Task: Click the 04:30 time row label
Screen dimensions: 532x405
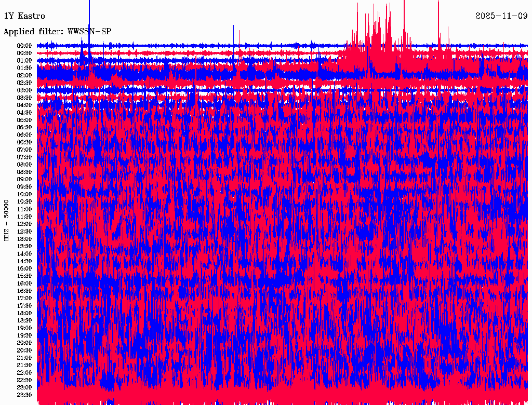Action: coord(24,113)
